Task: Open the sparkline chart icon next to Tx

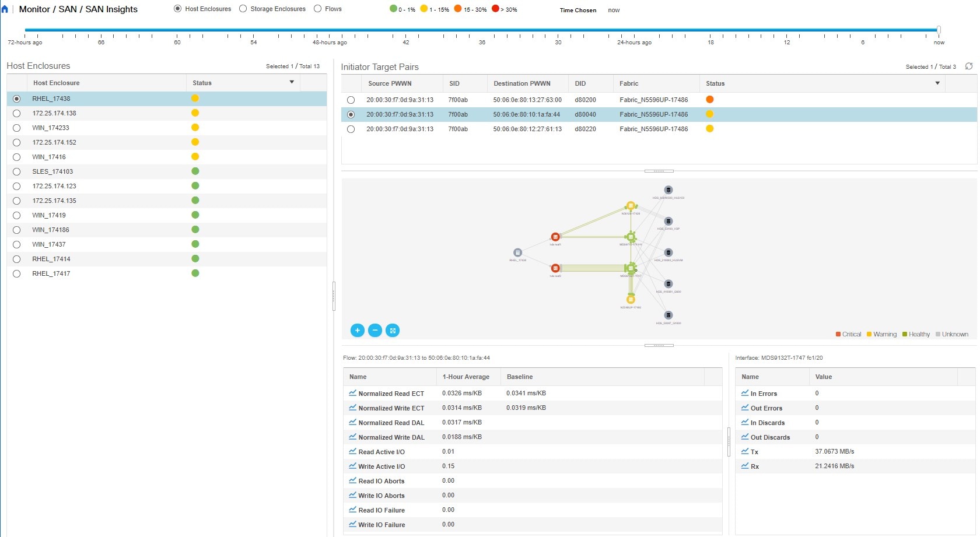Action: [745, 451]
